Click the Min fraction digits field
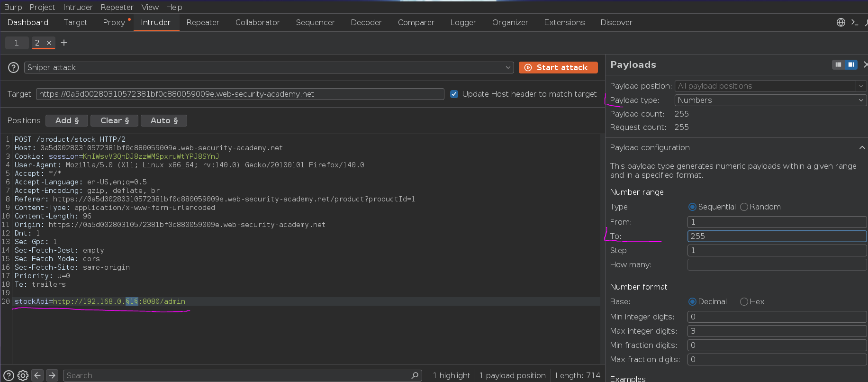Viewport: 868px width, 382px height. point(777,345)
